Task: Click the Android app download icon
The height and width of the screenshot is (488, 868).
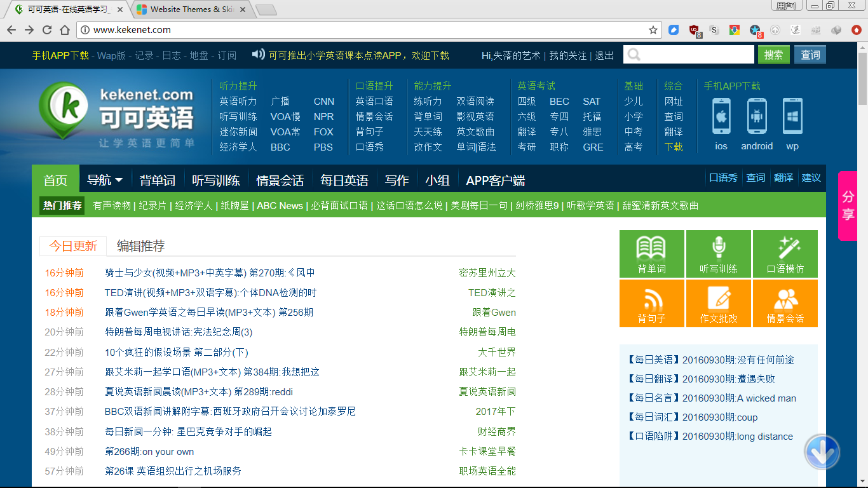Action: [756, 118]
